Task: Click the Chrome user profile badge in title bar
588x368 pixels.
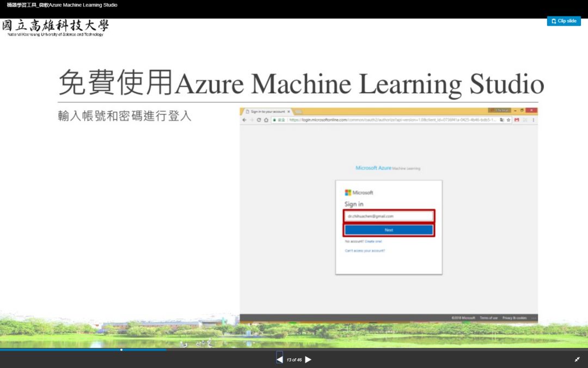Action: 499,110
